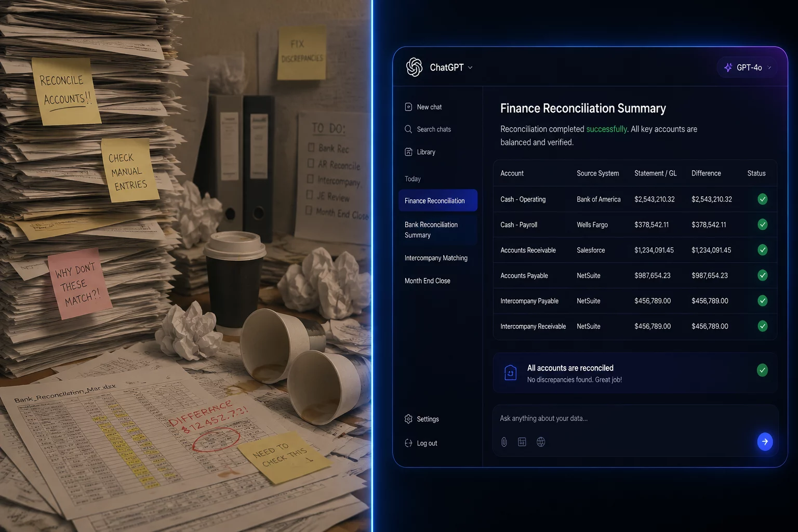Click the Accounts Receivable status checkmark

763,250
